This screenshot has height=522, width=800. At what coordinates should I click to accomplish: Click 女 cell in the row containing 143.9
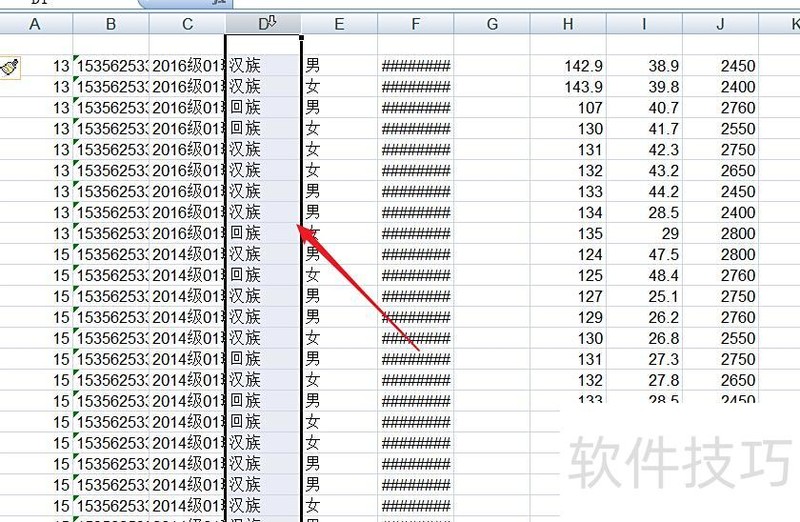click(x=339, y=87)
